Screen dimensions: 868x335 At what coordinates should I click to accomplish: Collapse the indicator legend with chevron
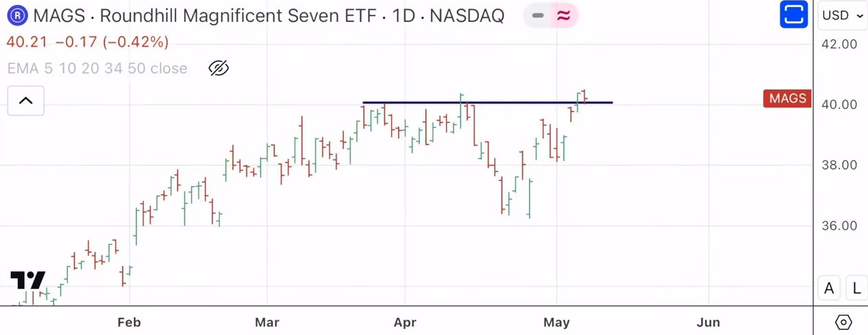pos(26,101)
